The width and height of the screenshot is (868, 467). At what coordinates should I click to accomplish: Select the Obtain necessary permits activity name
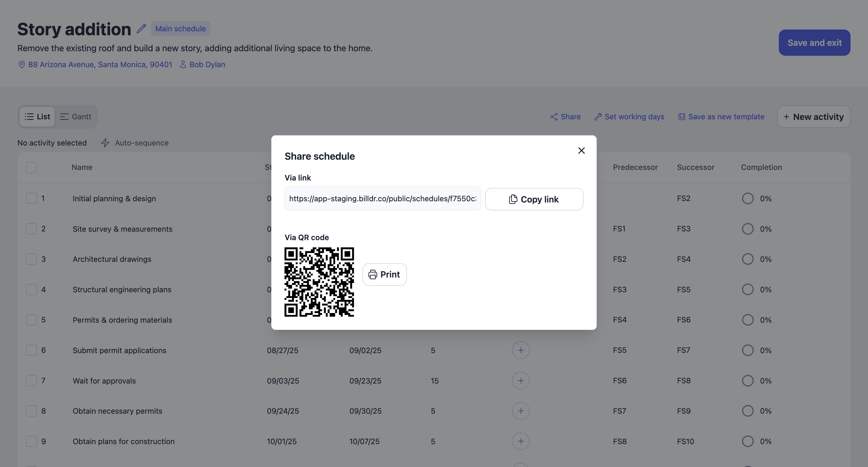[117, 411]
